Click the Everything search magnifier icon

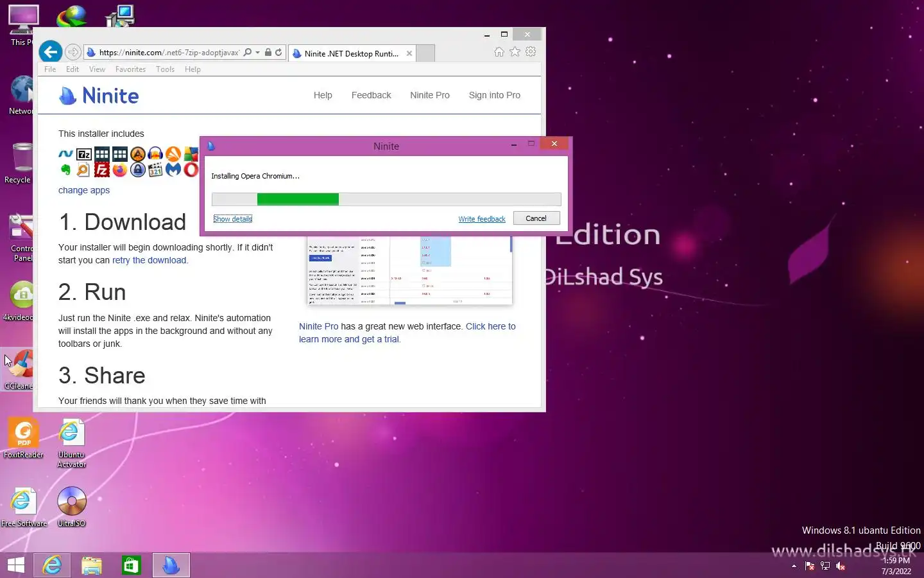tap(83, 170)
